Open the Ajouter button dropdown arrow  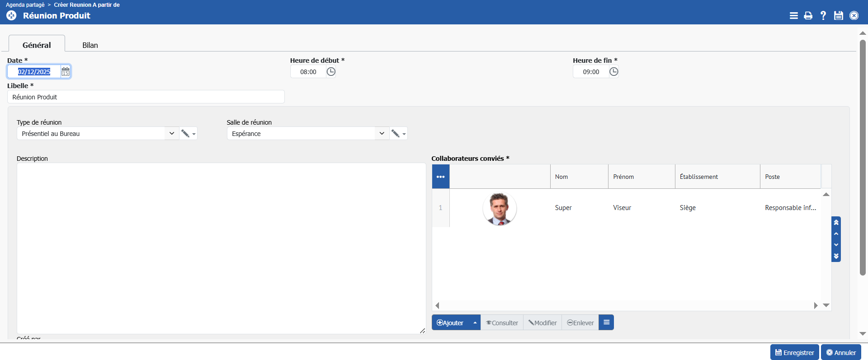pos(475,323)
